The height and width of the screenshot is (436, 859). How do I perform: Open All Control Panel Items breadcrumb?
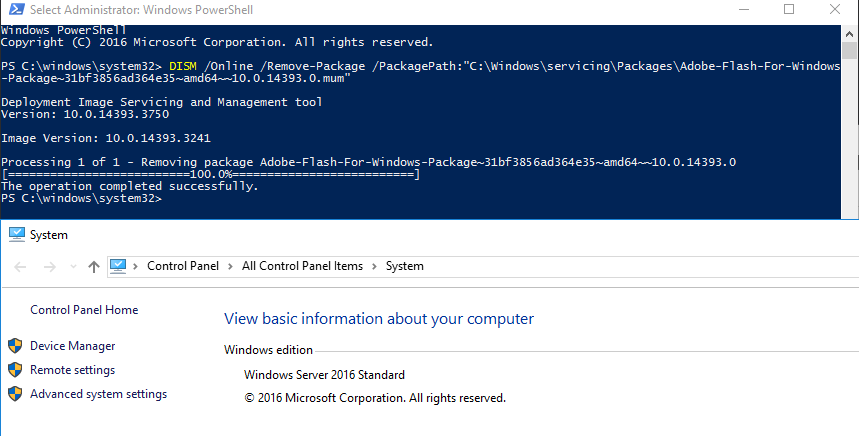tap(302, 266)
